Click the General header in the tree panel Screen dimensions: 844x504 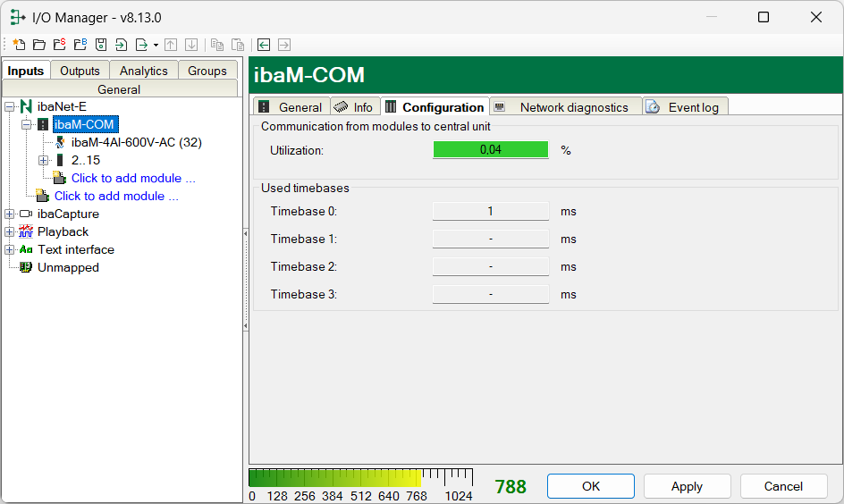(120, 88)
